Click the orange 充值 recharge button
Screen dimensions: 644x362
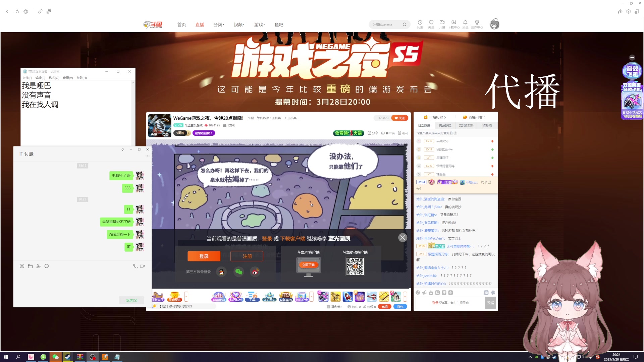[x=384, y=307]
